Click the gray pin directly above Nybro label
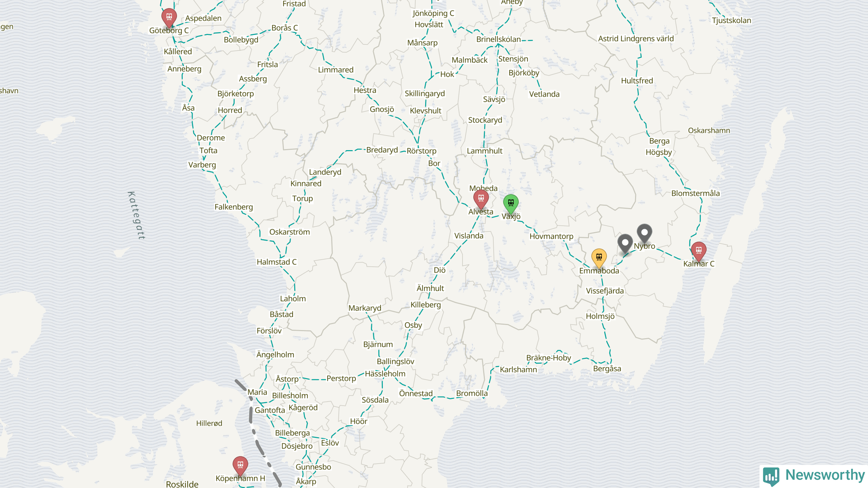Viewport: 868px width, 488px height. (644, 233)
